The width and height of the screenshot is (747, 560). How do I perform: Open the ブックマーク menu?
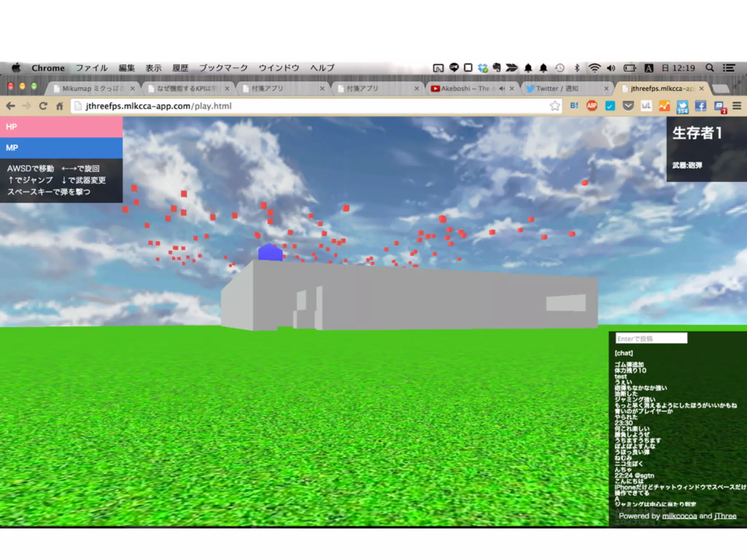[x=223, y=68]
